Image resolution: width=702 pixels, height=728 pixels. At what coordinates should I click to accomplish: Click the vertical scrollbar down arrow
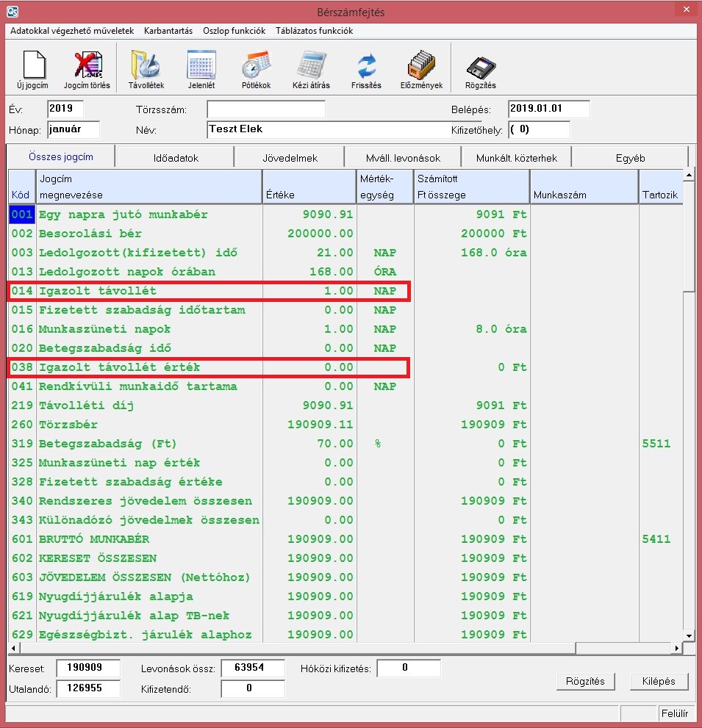[x=689, y=635]
